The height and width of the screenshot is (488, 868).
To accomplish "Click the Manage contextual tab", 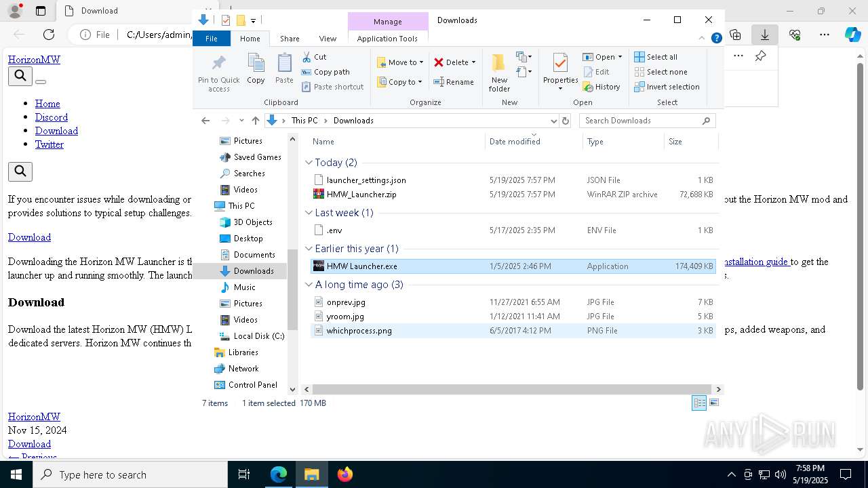I will (x=388, y=22).
